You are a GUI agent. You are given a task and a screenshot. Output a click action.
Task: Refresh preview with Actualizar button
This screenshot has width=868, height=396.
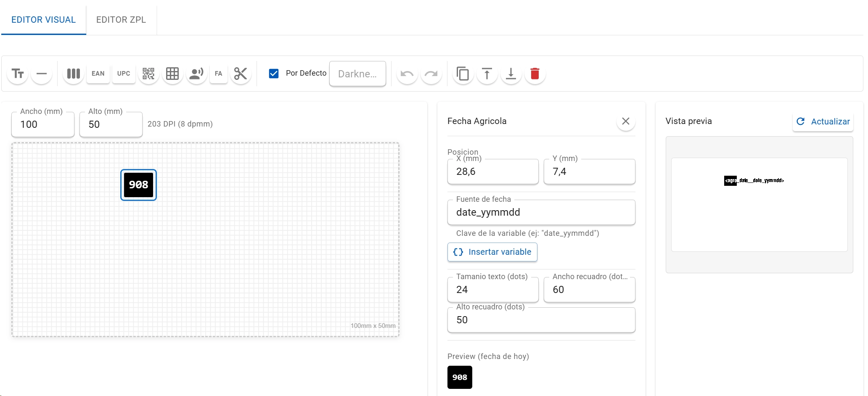pyautogui.click(x=823, y=121)
